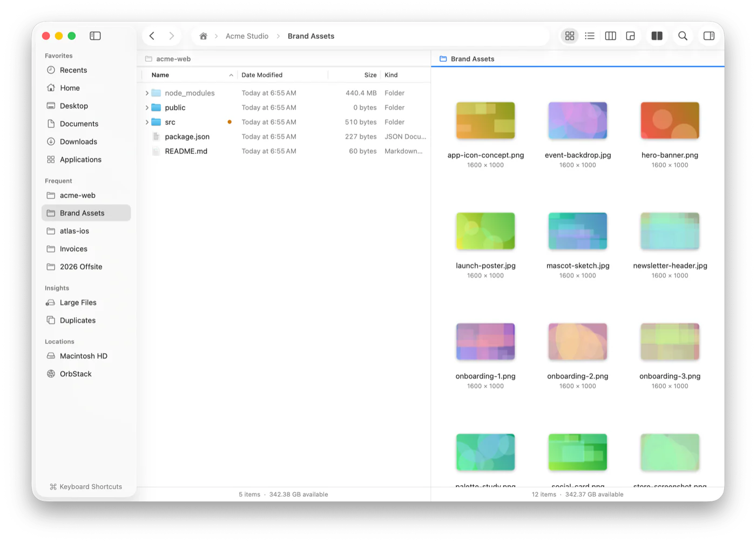This screenshot has width=756, height=543.
Task: Open 2026 Offsite in the sidebar
Action: click(x=86, y=267)
